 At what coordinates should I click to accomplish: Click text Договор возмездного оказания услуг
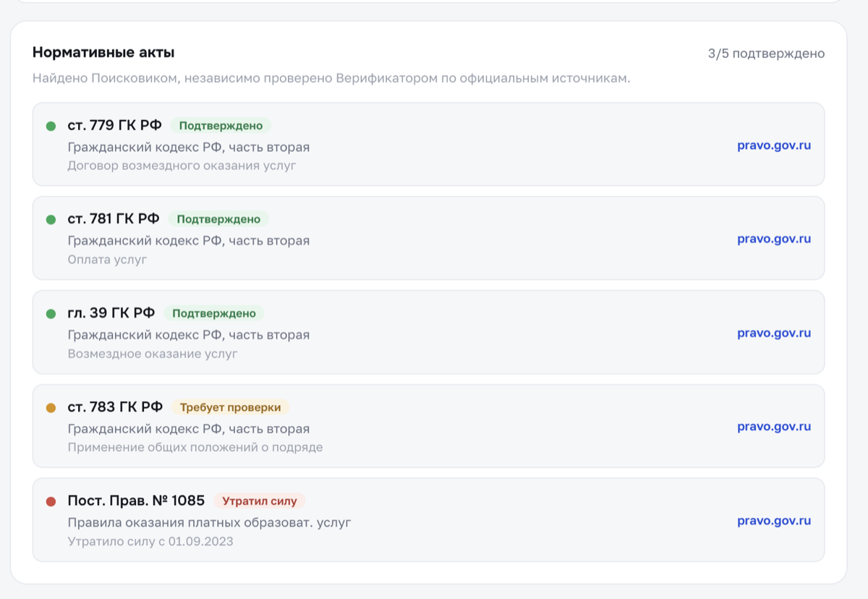click(182, 166)
